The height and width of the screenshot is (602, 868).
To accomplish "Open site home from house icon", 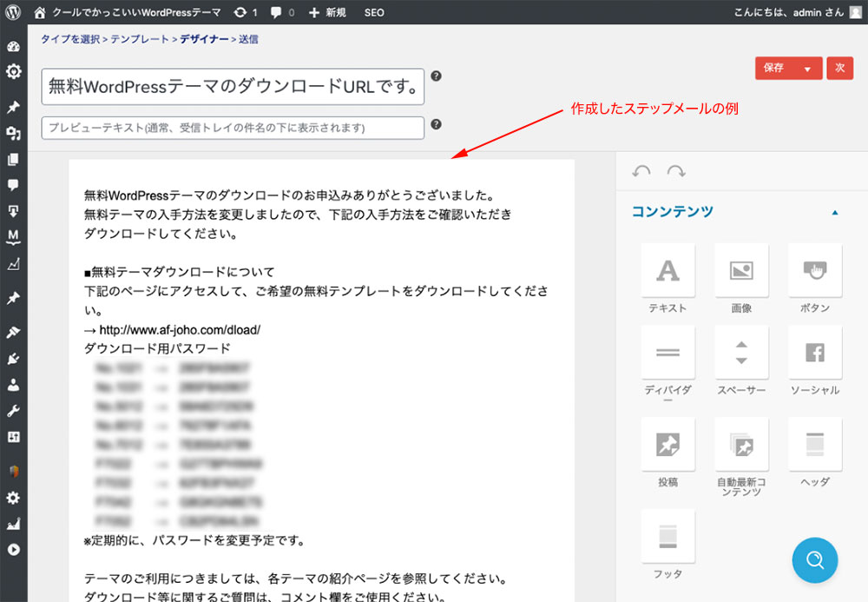I will (39, 12).
